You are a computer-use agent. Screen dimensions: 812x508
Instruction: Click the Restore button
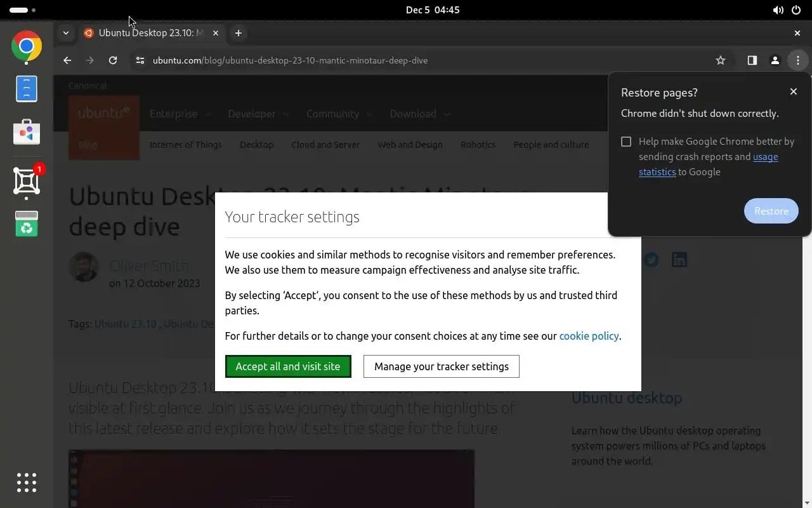(x=771, y=211)
